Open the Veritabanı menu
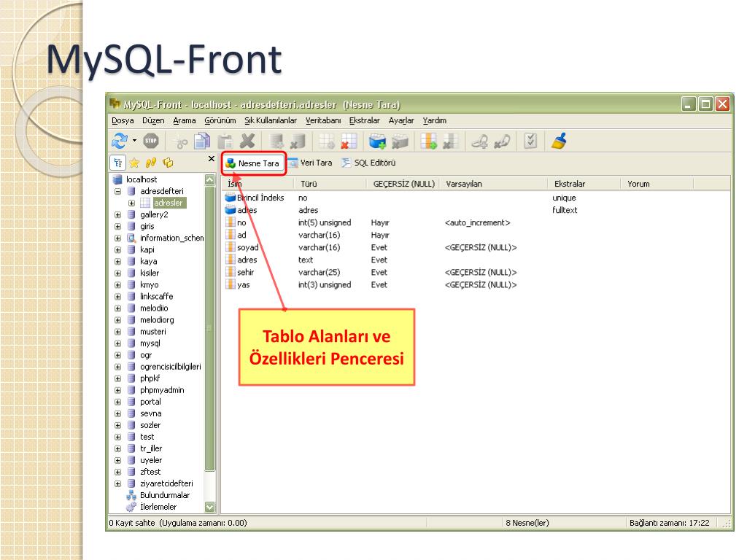The height and width of the screenshot is (560, 747). point(323,120)
